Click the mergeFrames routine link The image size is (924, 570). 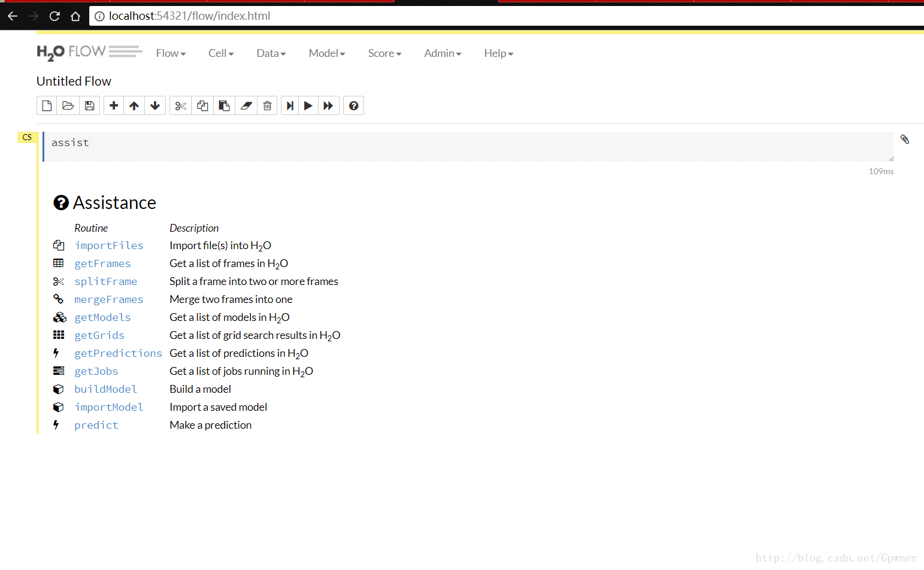109,299
